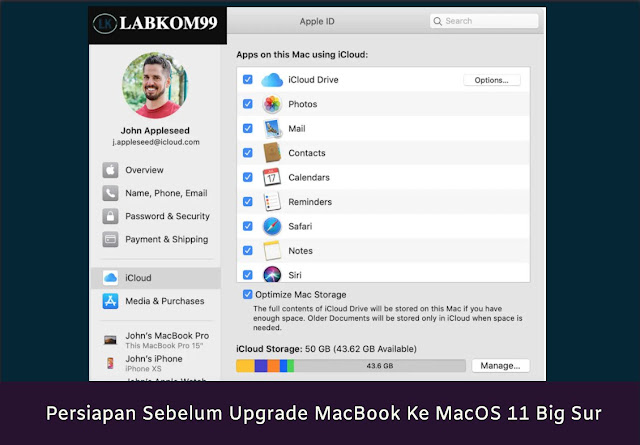Viewport: 640px width, 445px height.
Task: Click the LABKOM99 logo
Action: tap(158, 23)
